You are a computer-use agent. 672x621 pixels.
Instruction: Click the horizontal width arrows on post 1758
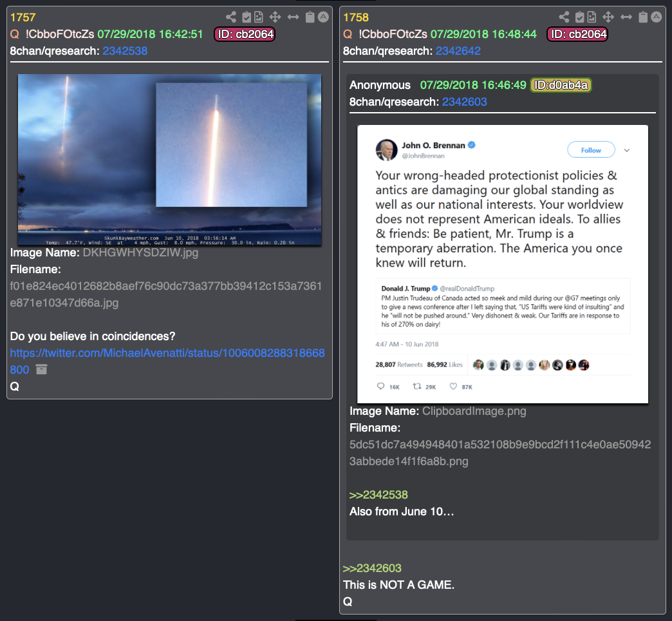tap(626, 17)
